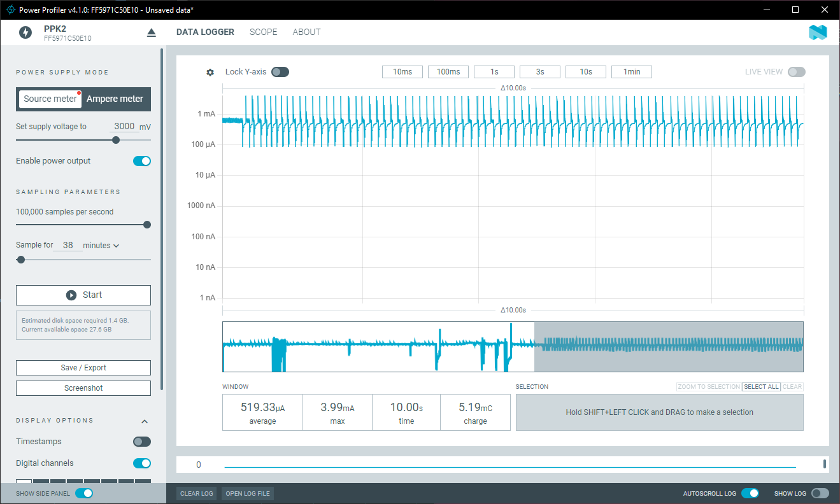Screen dimensions: 840x504
Task: Open the chart settings gear icon
Action: pos(210,72)
